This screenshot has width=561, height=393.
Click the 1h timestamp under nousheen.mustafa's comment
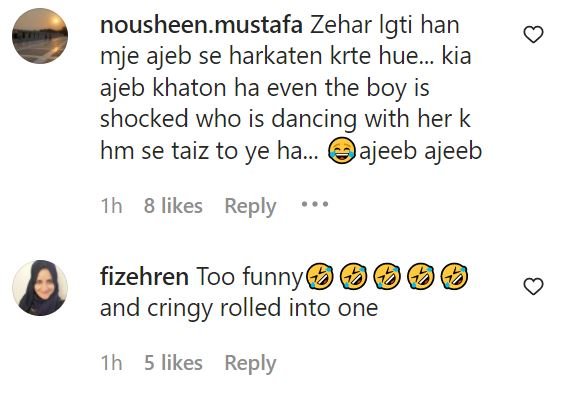click(111, 206)
